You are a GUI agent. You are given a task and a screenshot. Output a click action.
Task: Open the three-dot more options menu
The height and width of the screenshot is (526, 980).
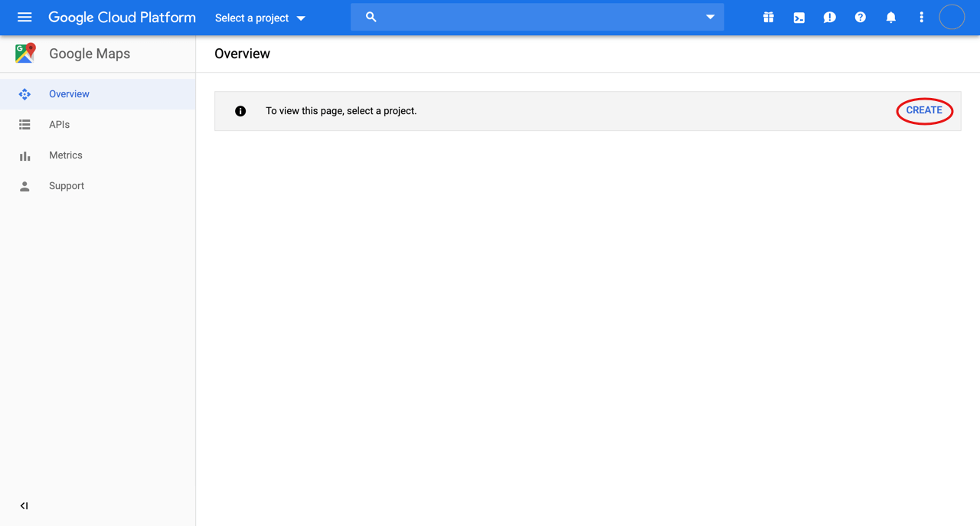coord(921,17)
